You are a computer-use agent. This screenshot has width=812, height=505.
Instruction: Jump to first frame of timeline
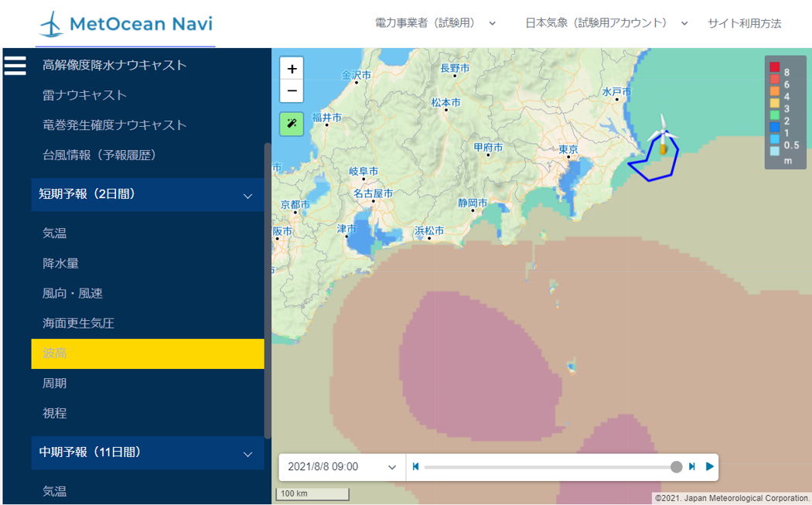[415, 466]
